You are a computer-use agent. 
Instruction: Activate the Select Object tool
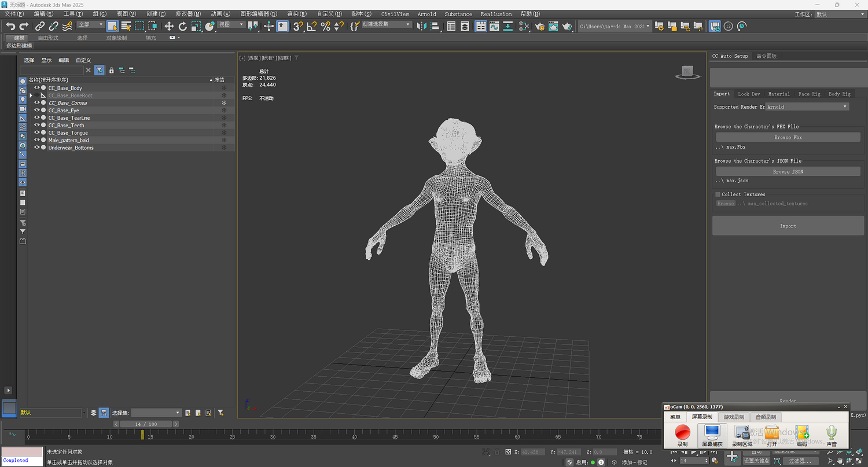tap(112, 26)
